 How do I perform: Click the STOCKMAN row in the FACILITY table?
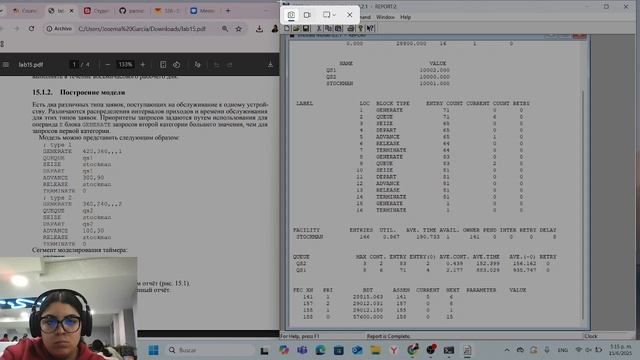click(x=426, y=237)
